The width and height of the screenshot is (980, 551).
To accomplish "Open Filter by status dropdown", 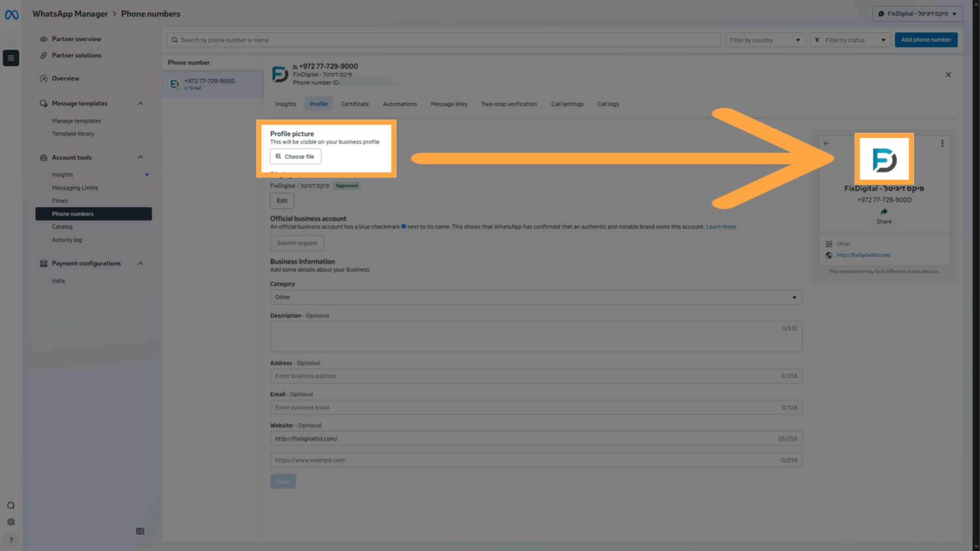I will point(850,40).
